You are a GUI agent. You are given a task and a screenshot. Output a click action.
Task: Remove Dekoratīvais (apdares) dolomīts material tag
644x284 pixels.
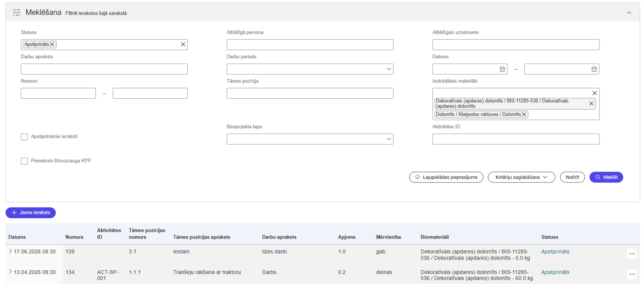pos(591,104)
